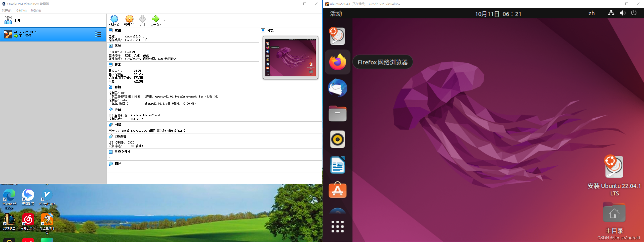This screenshot has height=242, width=644.
Task: Open Thunderbird mail from the dock
Action: click(x=337, y=88)
